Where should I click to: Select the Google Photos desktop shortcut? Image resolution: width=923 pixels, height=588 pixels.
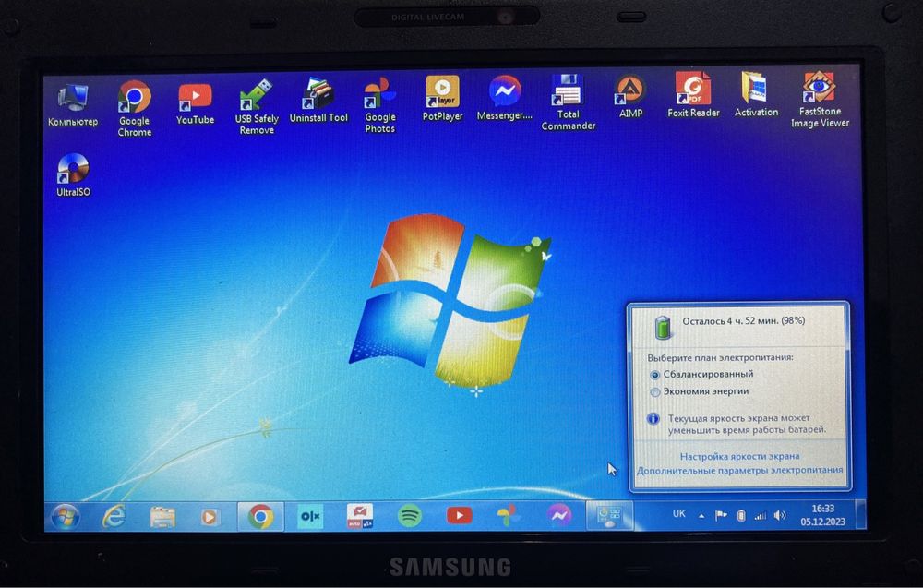pyautogui.click(x=379, y=105)
